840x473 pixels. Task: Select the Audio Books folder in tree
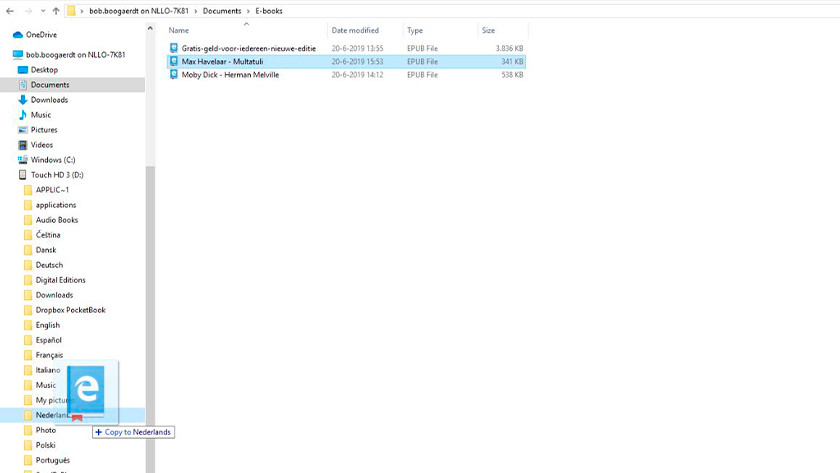click(x=56, y=220)
